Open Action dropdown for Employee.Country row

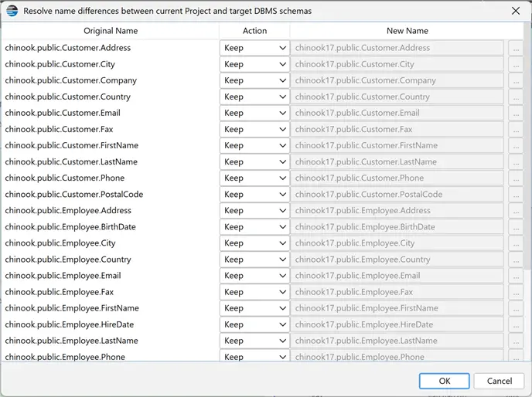coord(254,260)
